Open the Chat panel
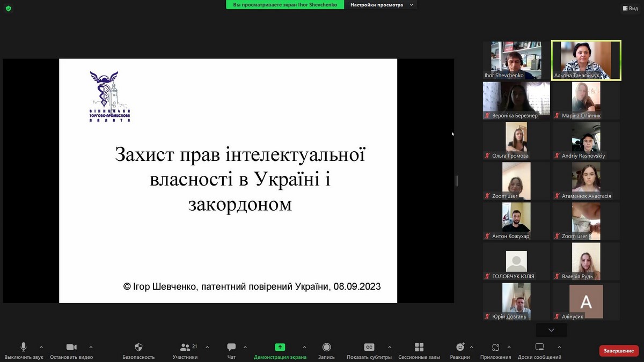Viewport: 644px width, 362px height. pyautogui.click(x=231, y=348)
